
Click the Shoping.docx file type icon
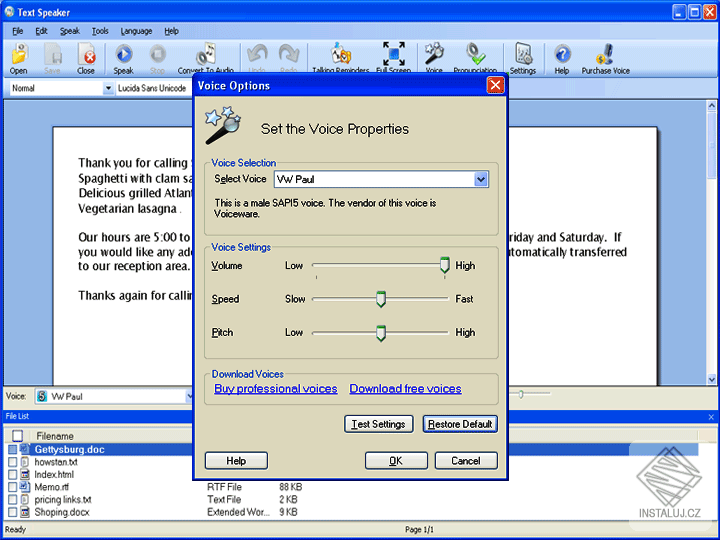25,512
